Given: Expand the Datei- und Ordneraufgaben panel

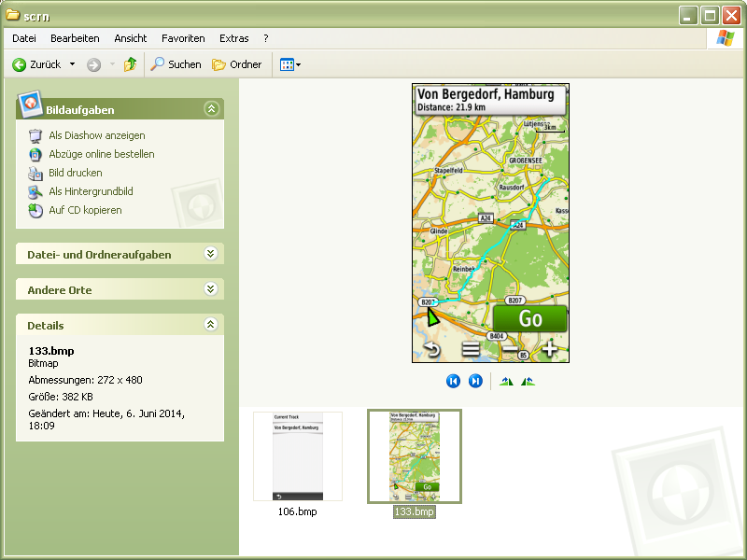Looking at the screenshot, I should (211, 254).
